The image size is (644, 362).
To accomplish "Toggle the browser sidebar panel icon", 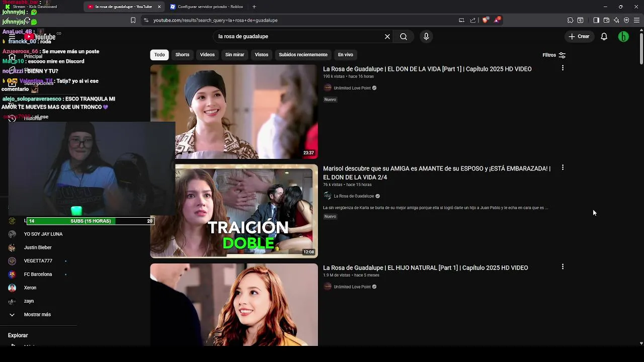I will tap(596, 20).
